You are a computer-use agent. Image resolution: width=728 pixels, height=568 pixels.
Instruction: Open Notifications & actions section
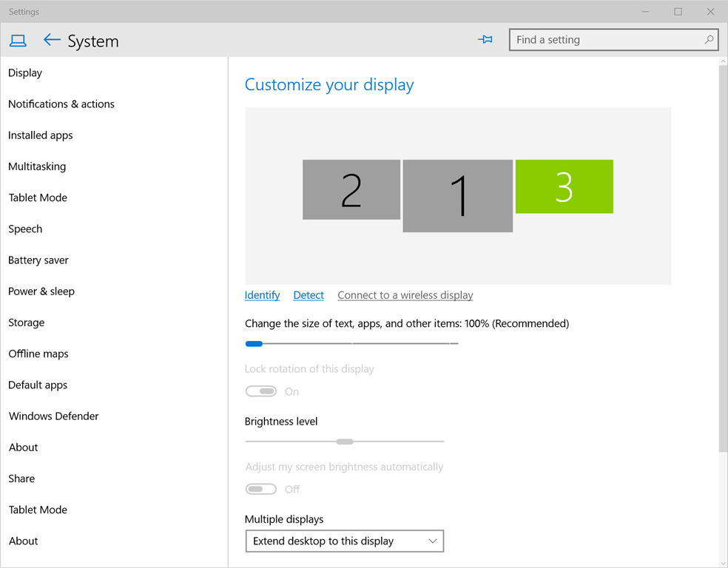(x=61, y=104)
